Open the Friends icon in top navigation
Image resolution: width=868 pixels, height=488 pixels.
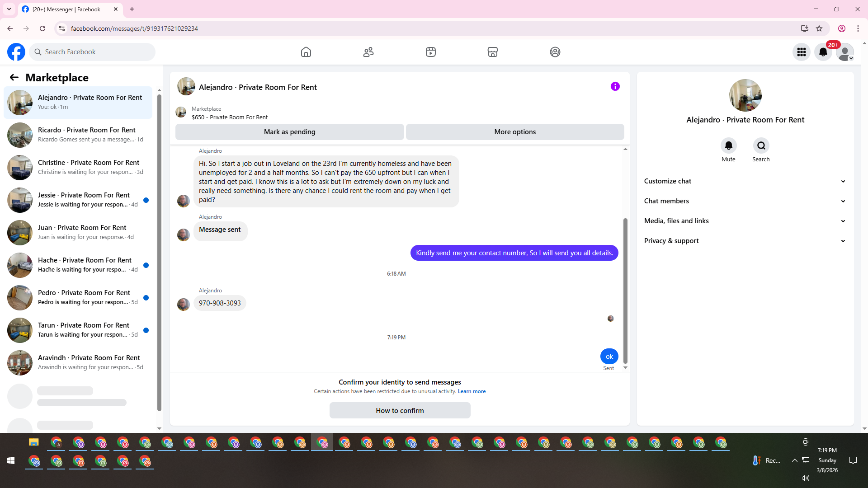368,52
